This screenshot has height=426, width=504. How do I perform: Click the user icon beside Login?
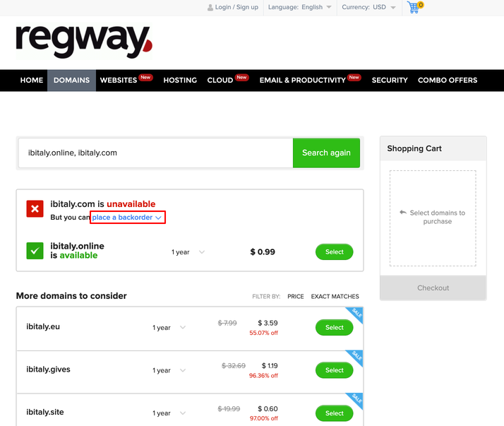[x=210, y=7]
